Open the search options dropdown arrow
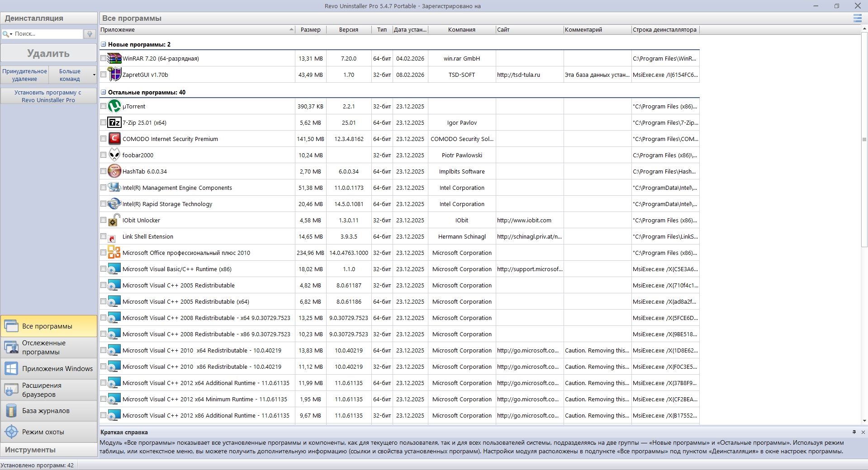 tap(11, 34)
